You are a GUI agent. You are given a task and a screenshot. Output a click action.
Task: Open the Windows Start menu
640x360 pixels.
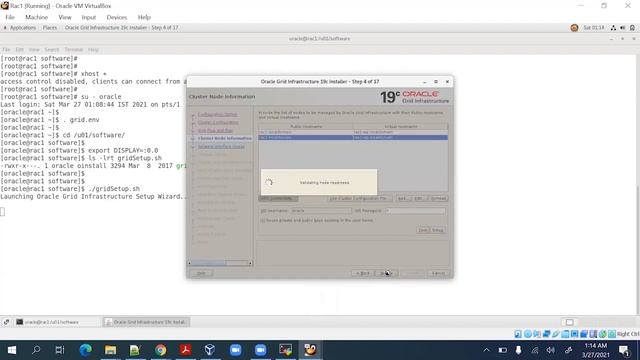pos(12,350)
